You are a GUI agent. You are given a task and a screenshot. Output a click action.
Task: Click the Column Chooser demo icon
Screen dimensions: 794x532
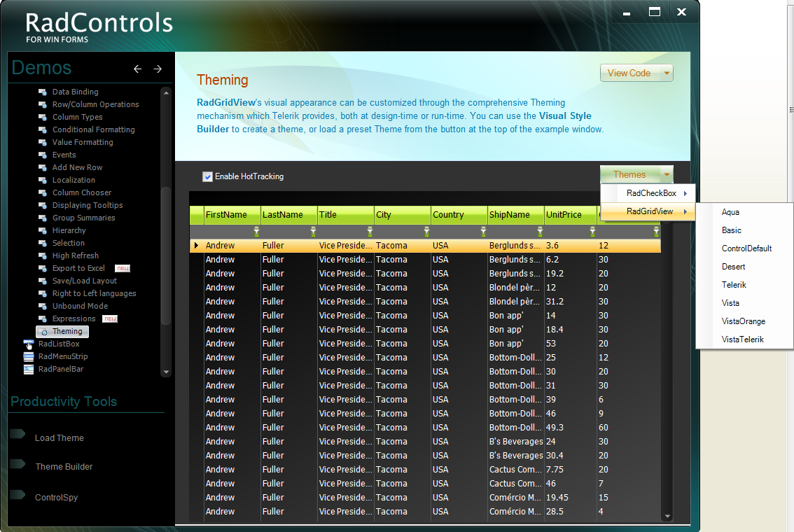point(43,193)
